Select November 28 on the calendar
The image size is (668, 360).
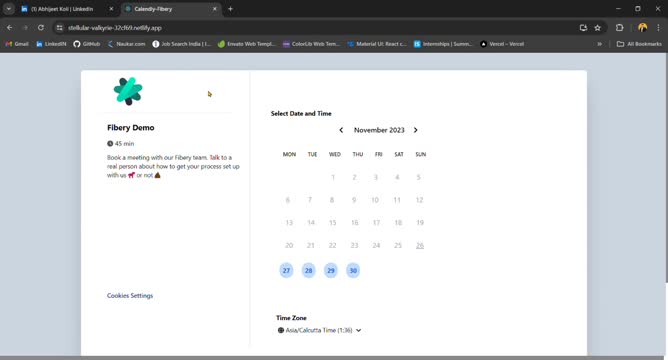click(308, 270)
